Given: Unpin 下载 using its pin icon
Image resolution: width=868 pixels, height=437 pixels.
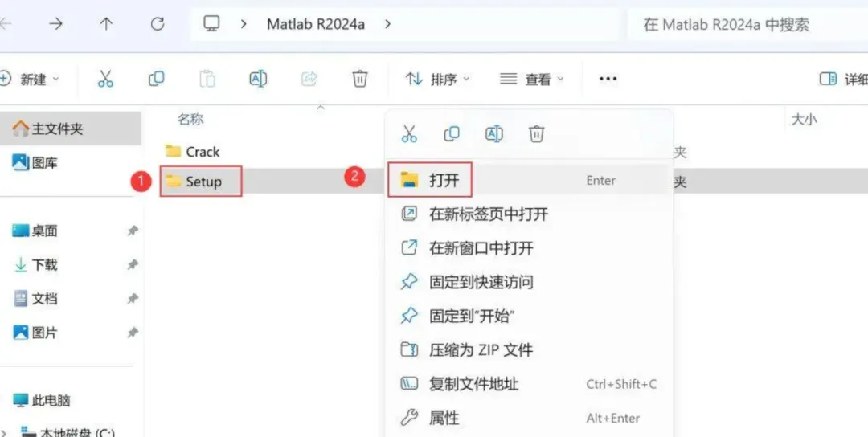Looking at the screenshot, I should click(133, 265).
